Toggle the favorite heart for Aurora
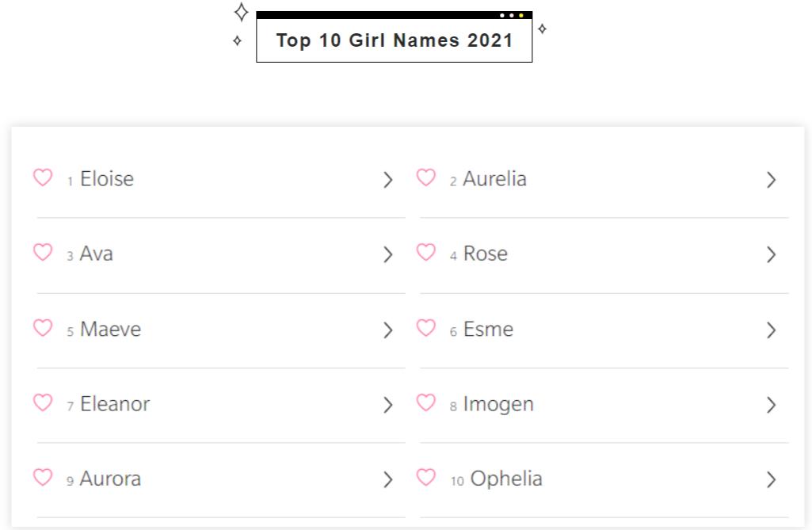812x530 pixels. (43, 478)
